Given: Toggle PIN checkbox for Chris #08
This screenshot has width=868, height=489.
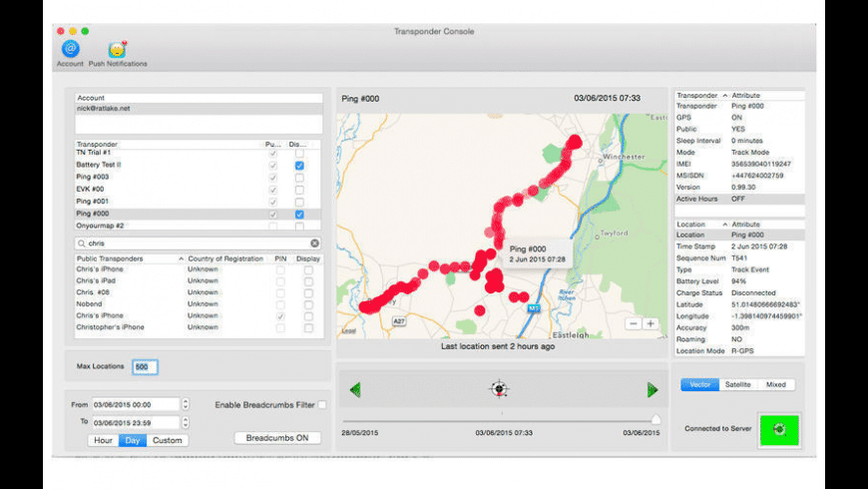Looking at the screenshot, I should tap(280, 293).
